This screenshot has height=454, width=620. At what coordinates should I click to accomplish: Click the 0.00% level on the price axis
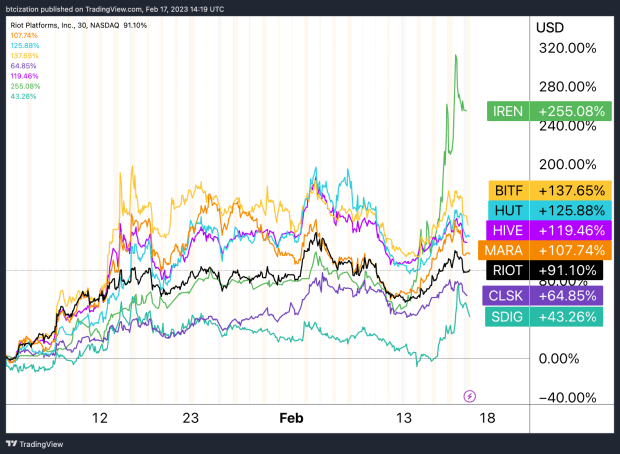coord(566,358)
